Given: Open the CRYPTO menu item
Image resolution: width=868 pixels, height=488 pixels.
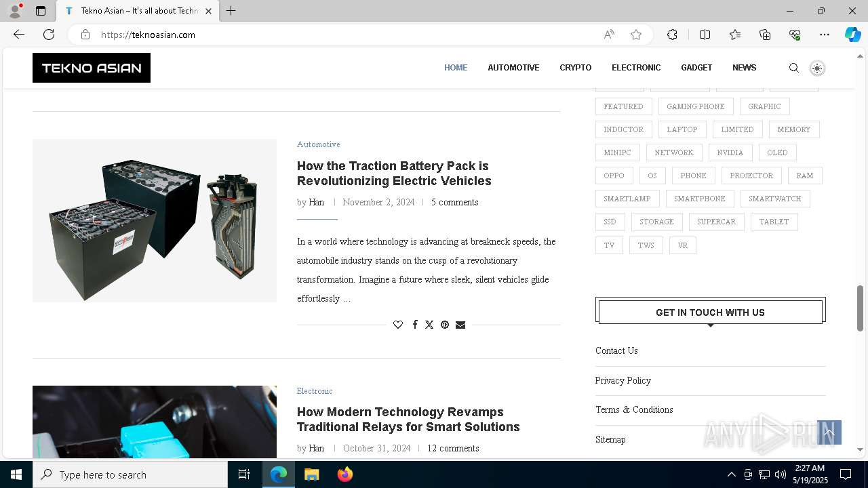Looking at the screenshot, I should click(x=576, y=68).
